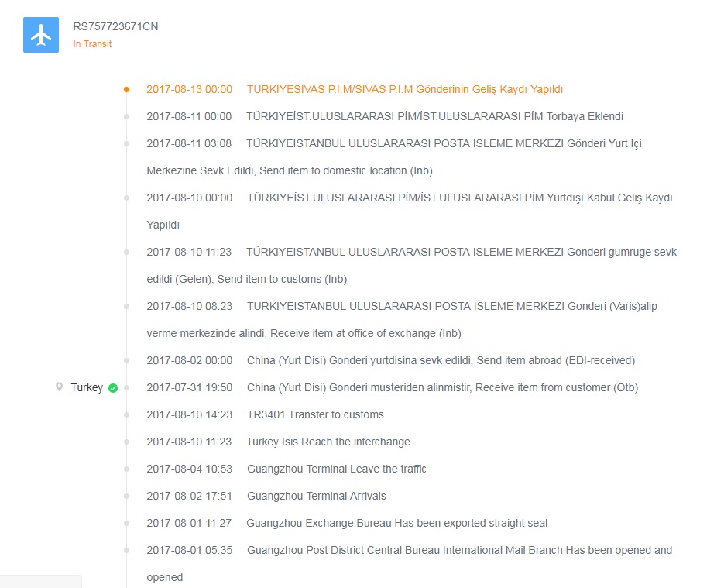This screenshot has width=724, height=588.
Task: Click 'Receive item at office of exchange (Inb)' text
Action: click(x=365, y=333)
